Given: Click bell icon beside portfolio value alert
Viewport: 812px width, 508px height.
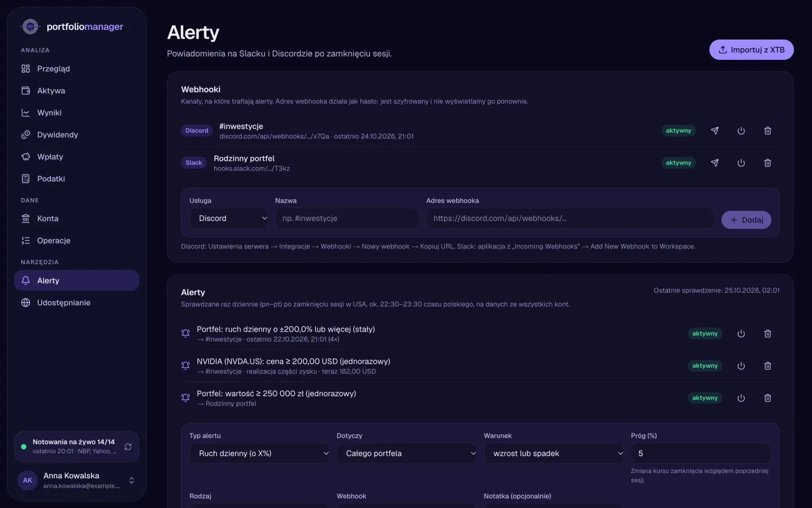Looking at the screenshot, I should pyautogui.click(x=186, y=398).
